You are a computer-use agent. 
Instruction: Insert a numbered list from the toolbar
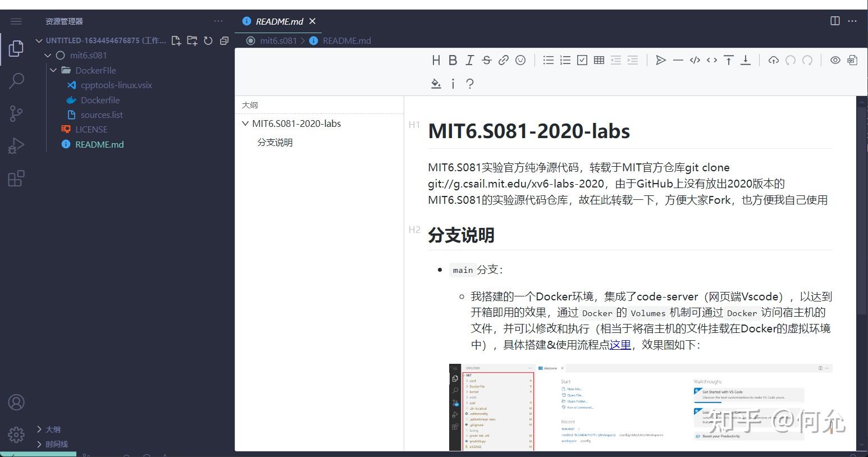coord(565,60)
